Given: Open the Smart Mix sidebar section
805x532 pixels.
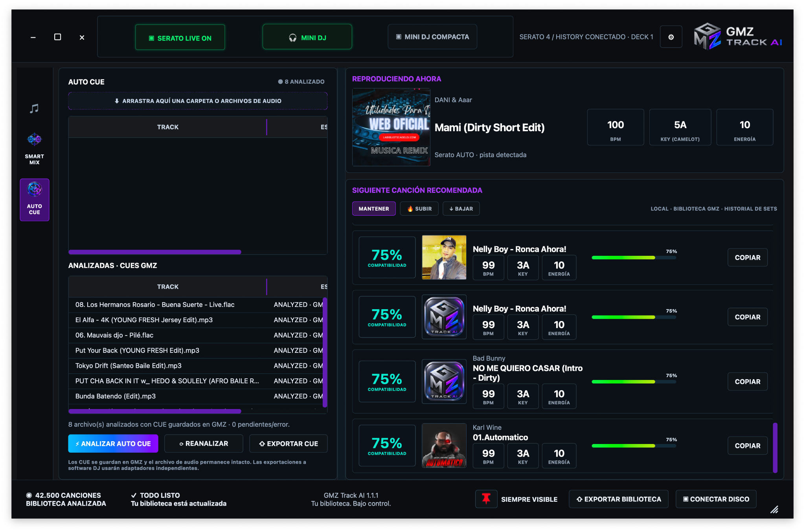Looking at the screenshot, I should pos(35,149).
